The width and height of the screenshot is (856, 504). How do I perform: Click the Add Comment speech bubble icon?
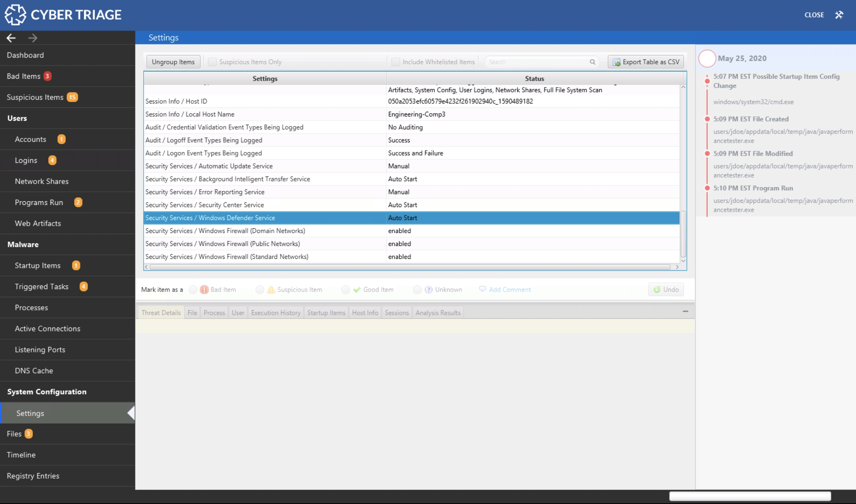(483, 289)
